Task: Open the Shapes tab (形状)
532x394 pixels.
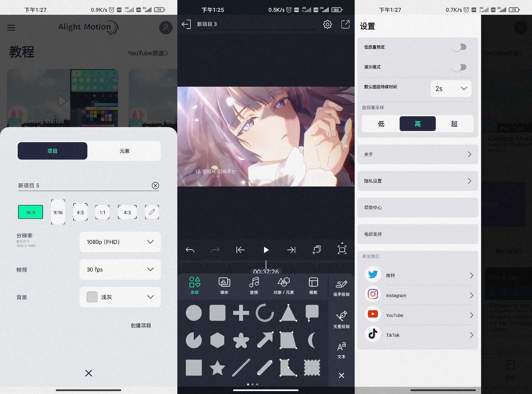Action: 195,286
